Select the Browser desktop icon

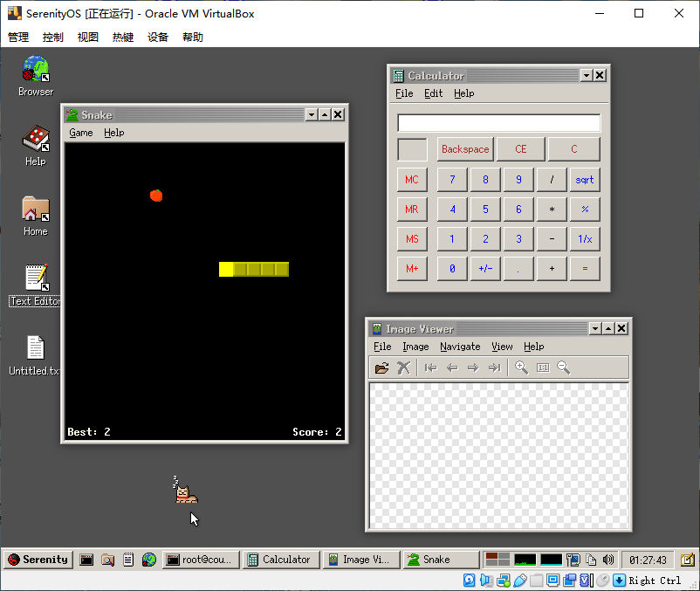coord(36,76)
